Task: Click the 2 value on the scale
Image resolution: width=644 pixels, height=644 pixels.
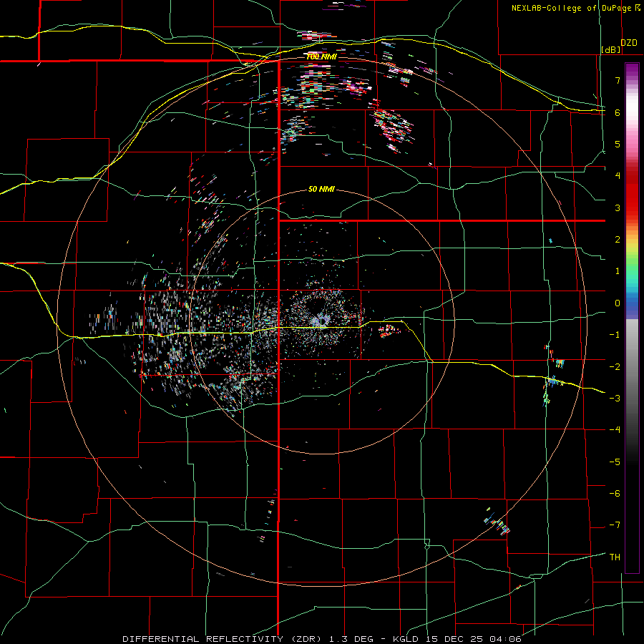Action: [x=618, y=240]
